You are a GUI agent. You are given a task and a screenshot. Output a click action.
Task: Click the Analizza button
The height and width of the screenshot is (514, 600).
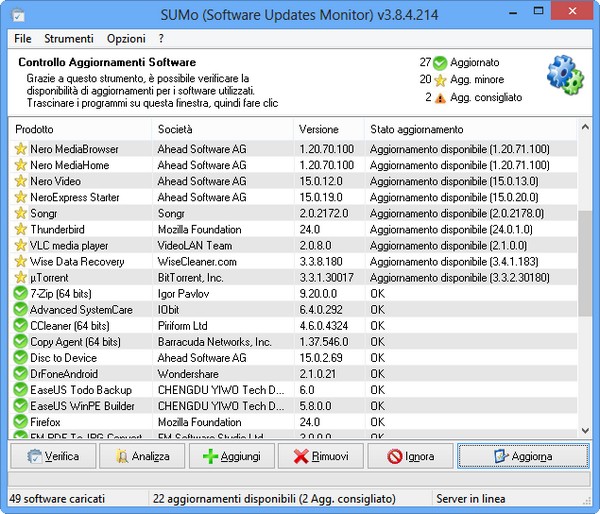(x=142, y=456)
